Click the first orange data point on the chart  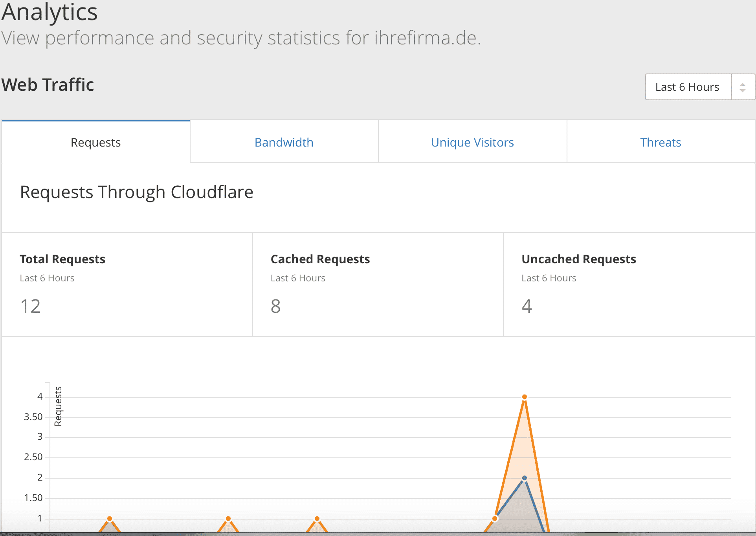click(x=110, y=519)
